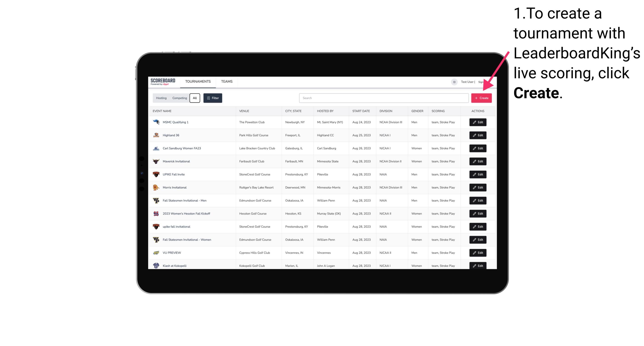
Task: Select the Hosting filter tab
Action: pos(161,98)
